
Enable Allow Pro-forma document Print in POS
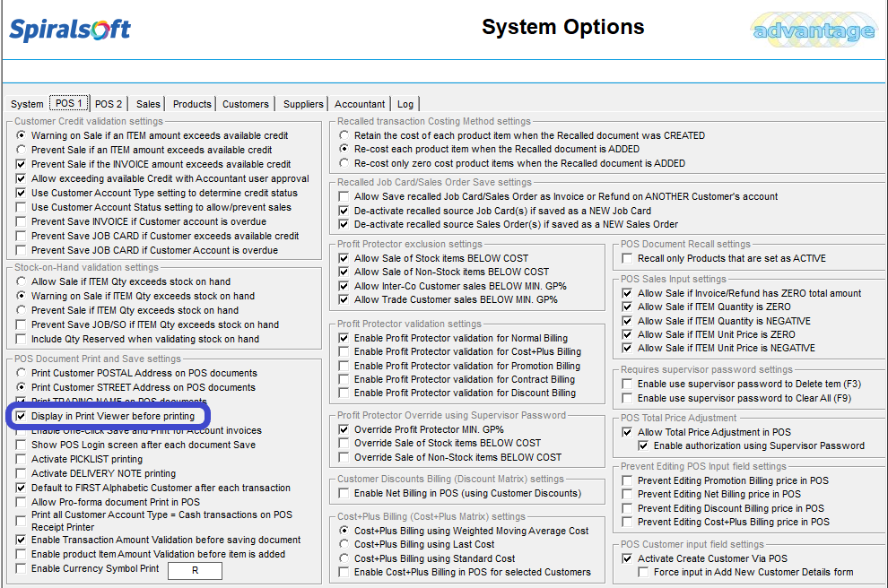coord(21,502)
